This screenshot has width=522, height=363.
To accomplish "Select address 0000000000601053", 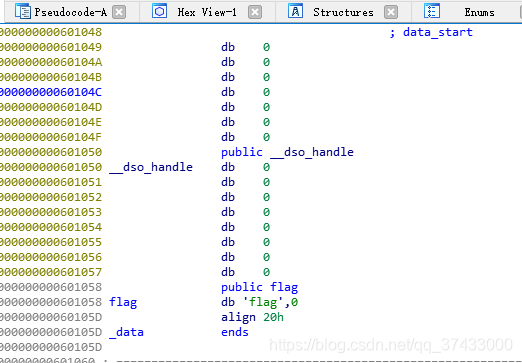I will coord(51,212).
